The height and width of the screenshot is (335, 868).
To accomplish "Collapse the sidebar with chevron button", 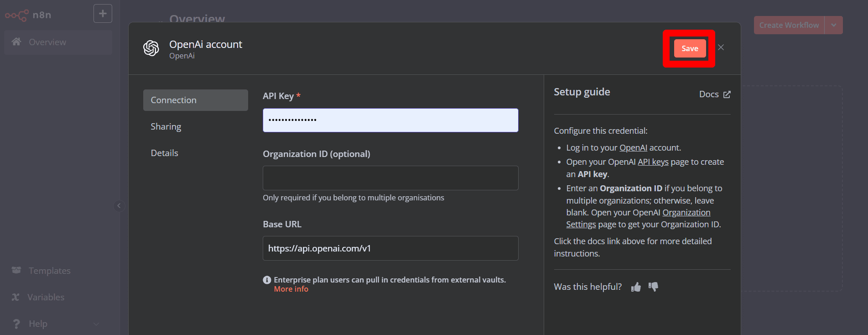I will 119,206.
